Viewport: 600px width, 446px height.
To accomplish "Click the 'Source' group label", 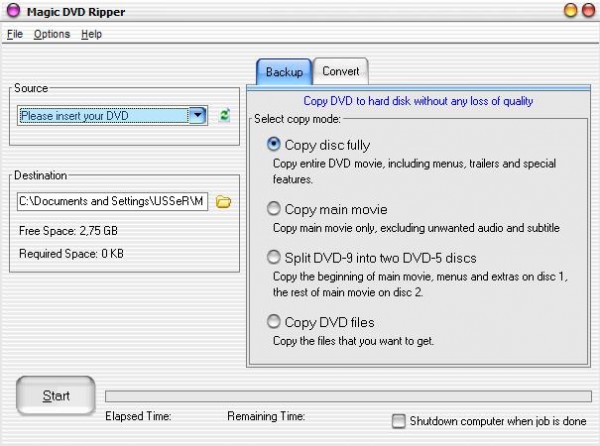I will click(31, 88).
